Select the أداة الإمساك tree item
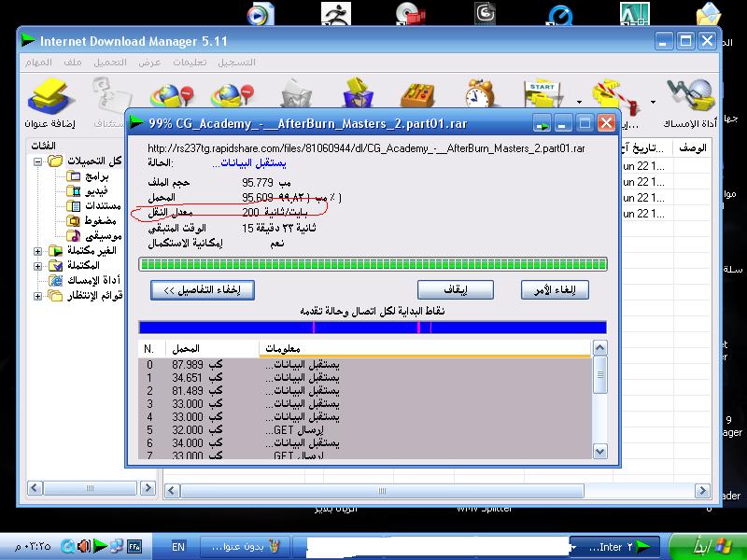Screen dimensions: 747x560 coord(85,281)
